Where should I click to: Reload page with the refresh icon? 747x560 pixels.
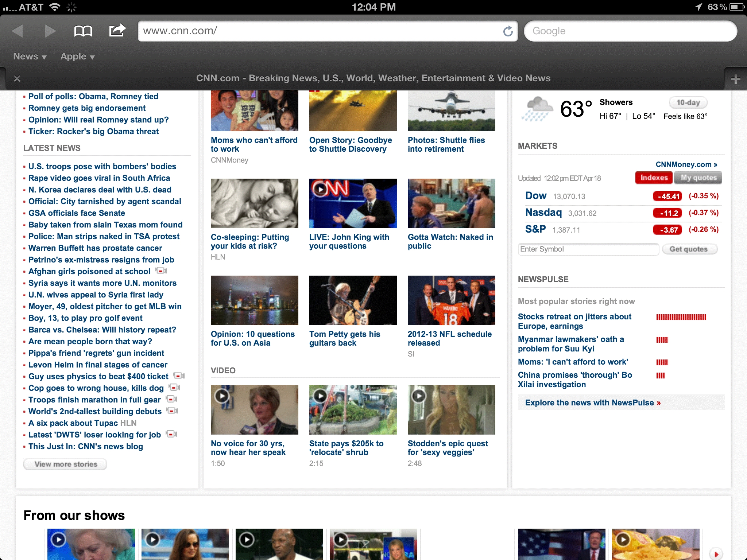coord(508,31)
